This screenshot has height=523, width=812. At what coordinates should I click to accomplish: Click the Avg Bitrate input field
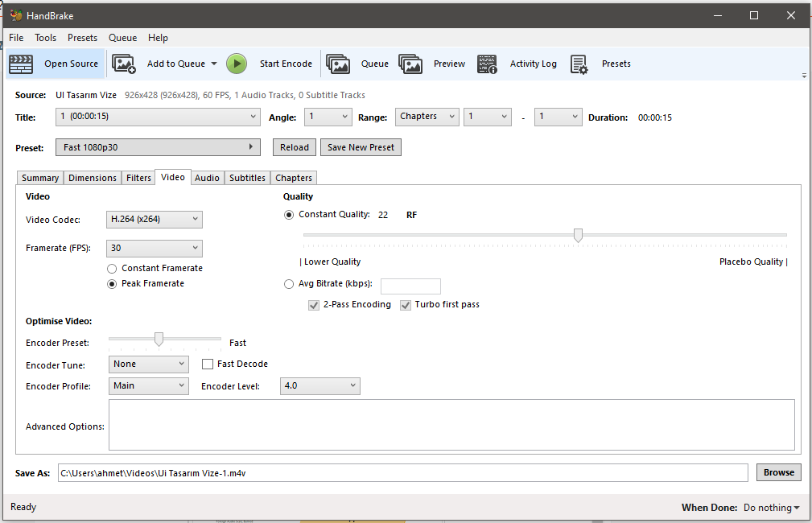410,286
